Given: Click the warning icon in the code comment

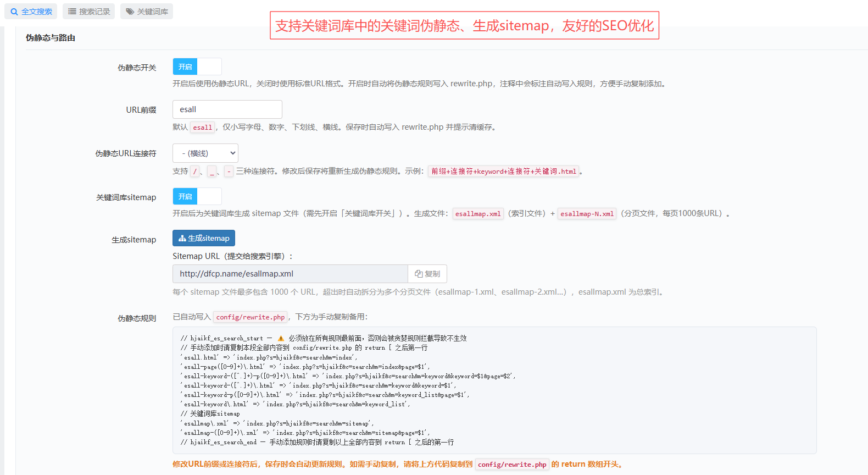Looking at the screenshot, I should point(281,339).
